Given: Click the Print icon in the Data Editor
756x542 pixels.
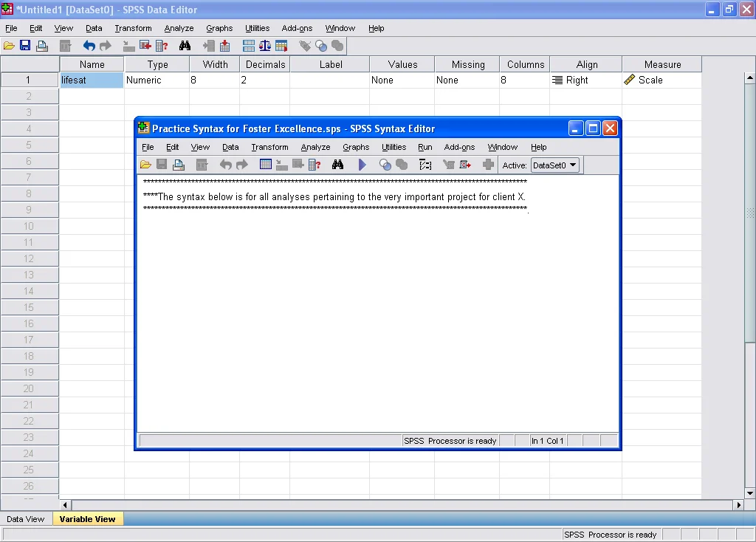Looking at the screenshot, I should click(x=42, y=45).
